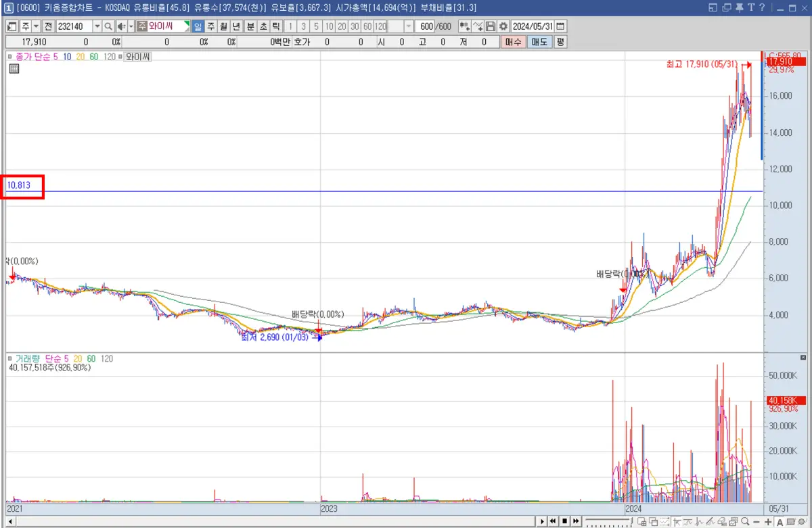
Task: Select the 분 (minute) period toggle
Action: tap(250, 26)
